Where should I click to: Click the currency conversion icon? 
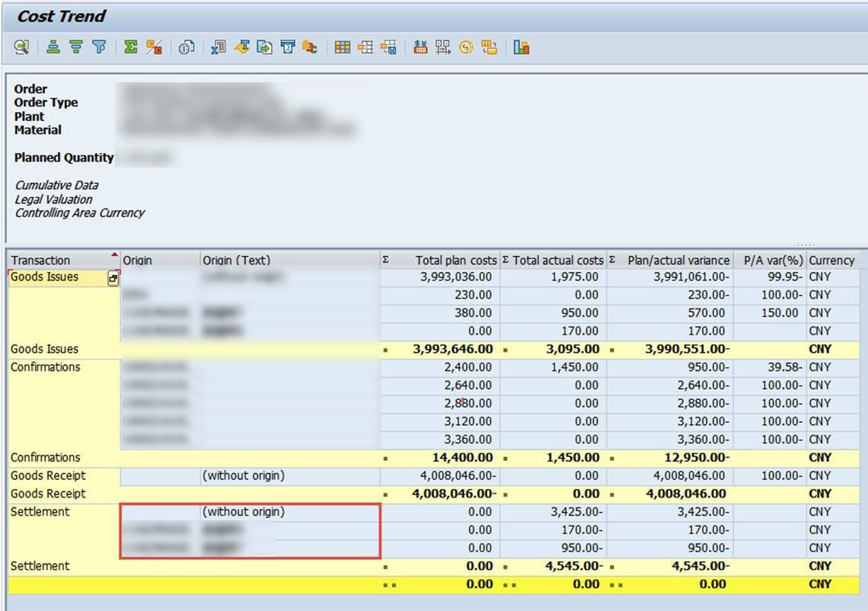click(420, 48)
